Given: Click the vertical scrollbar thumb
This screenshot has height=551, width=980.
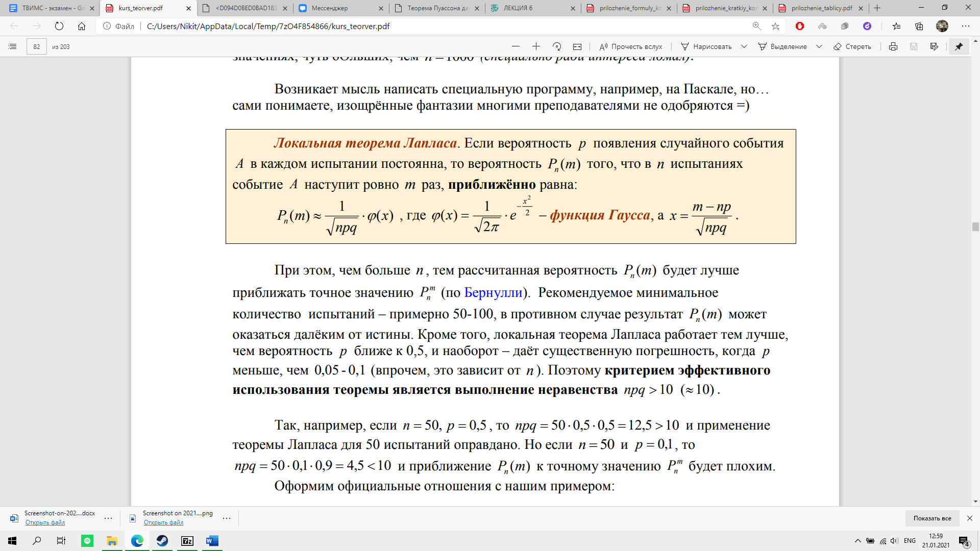Looking at the screenshot, I should (975, 227).
